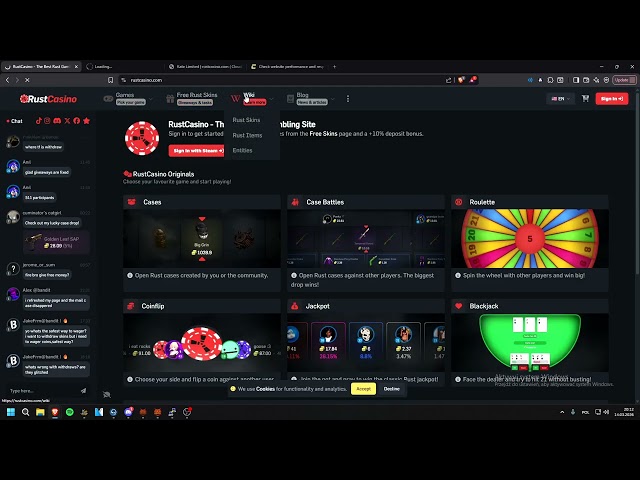640x480 pixels.
Task: Collapse the Wiki dropdown menu
Action: [x=271, y=99]
